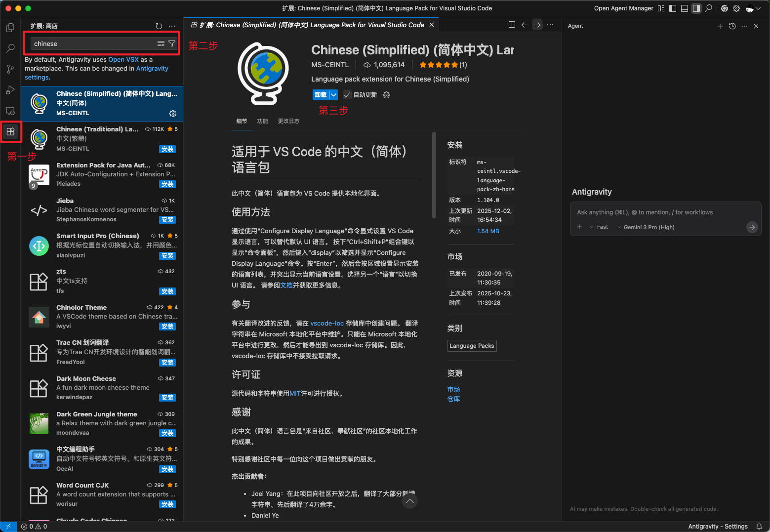This screenshot has width=770, height=532.
Task: Open the Open VSX link
Action: pyautogui.click(x=123, y=60)
